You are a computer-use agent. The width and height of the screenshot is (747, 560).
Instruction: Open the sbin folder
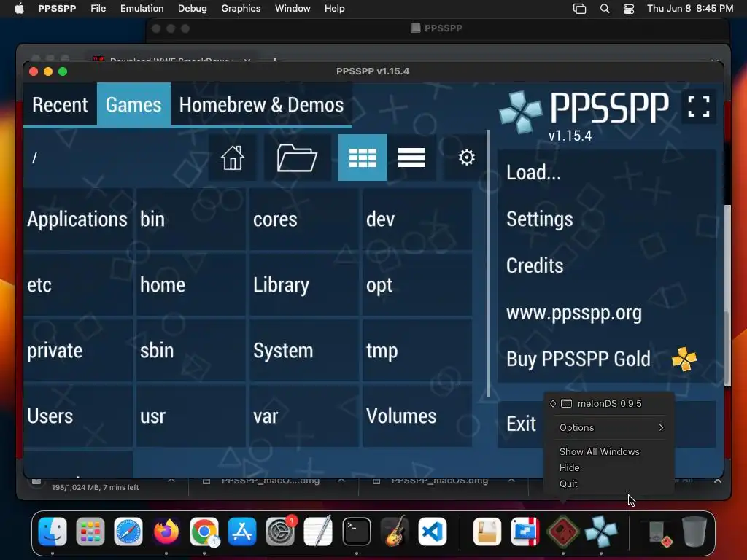tap(190, 351)
